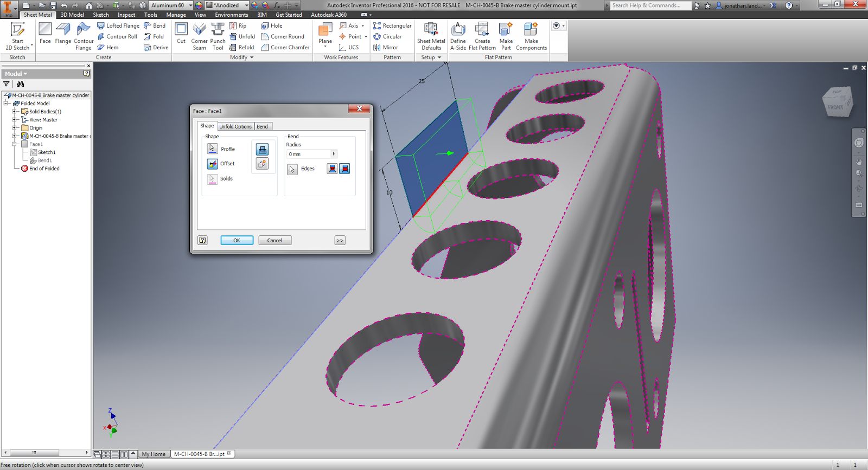868x470 pixels.
Task: Click the Define A-Side tool
Action: (x=458, y=36)
